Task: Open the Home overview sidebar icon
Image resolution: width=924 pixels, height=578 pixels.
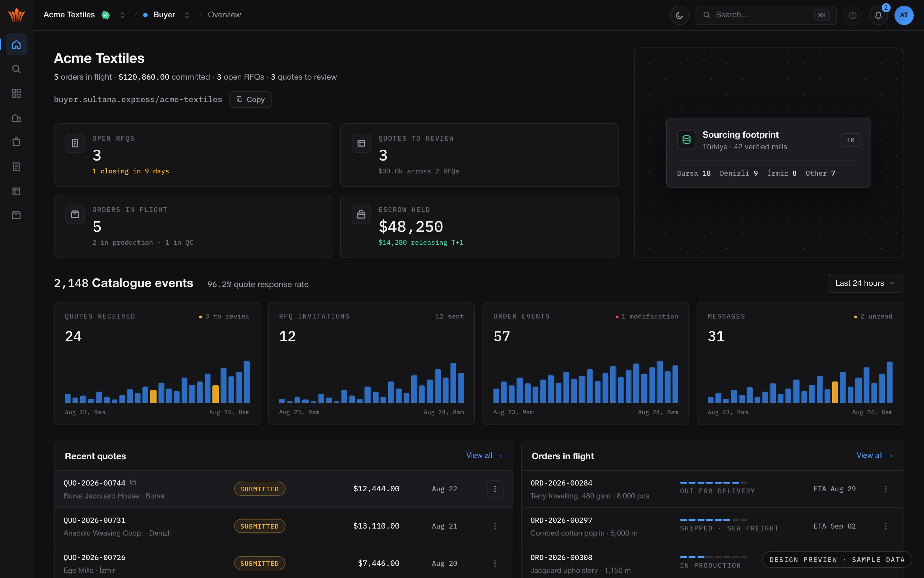Action: coord(16,45)
